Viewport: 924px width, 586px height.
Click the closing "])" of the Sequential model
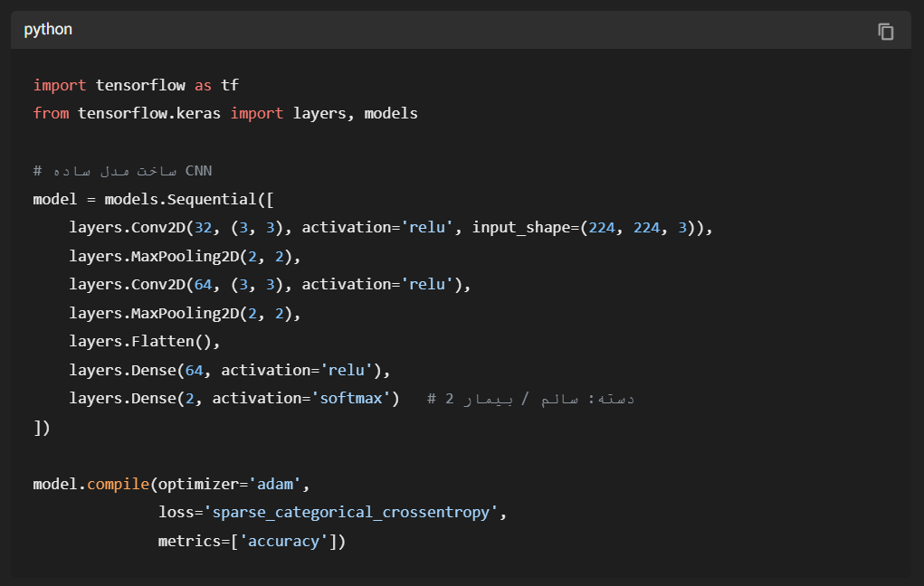[42, 427]
